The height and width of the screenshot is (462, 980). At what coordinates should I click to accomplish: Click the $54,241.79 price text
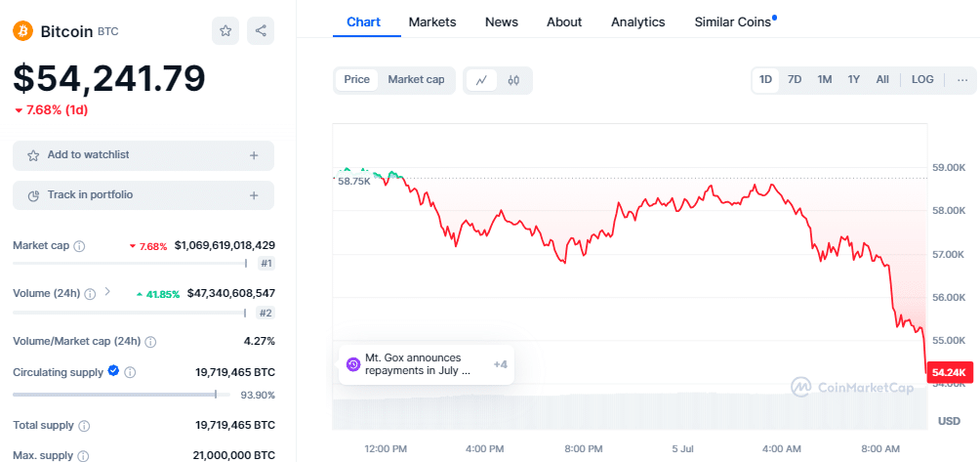click(x=109, y=79)
